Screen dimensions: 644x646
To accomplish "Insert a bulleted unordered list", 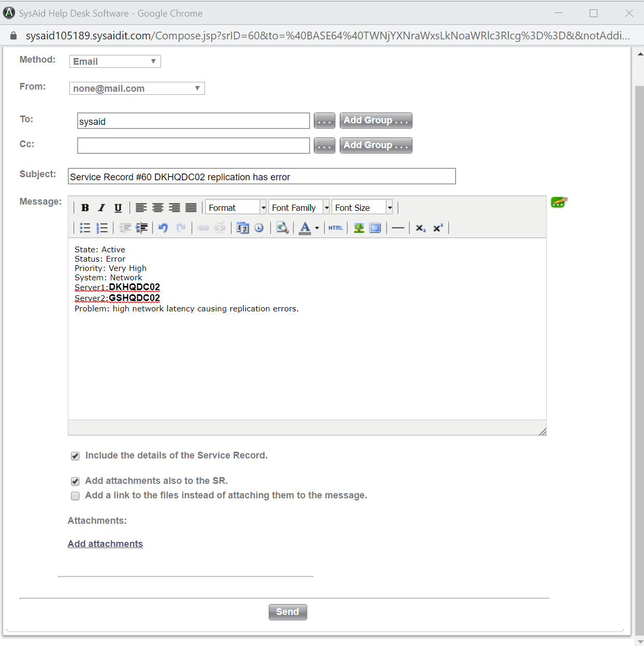I will pos(85,227).
